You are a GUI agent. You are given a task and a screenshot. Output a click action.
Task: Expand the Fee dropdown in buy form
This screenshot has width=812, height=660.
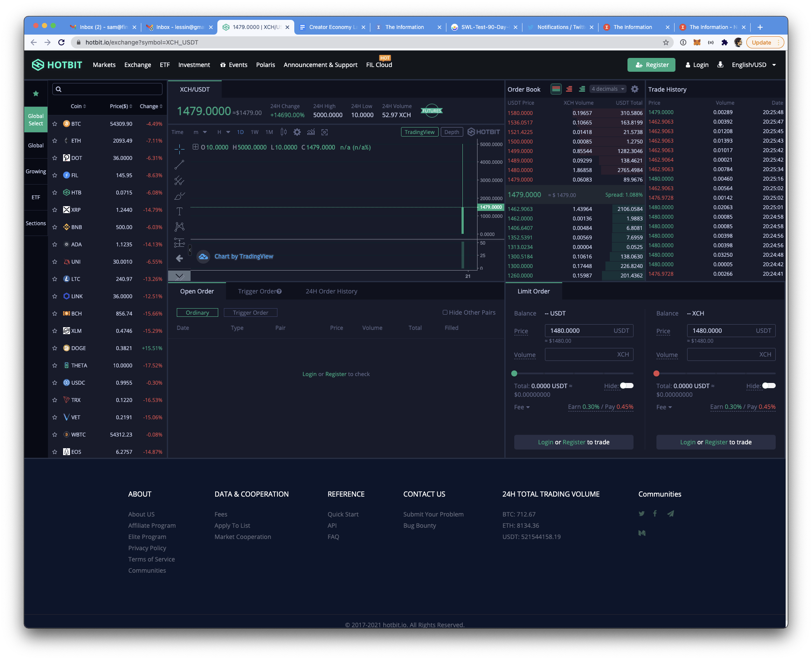[522, 407]
